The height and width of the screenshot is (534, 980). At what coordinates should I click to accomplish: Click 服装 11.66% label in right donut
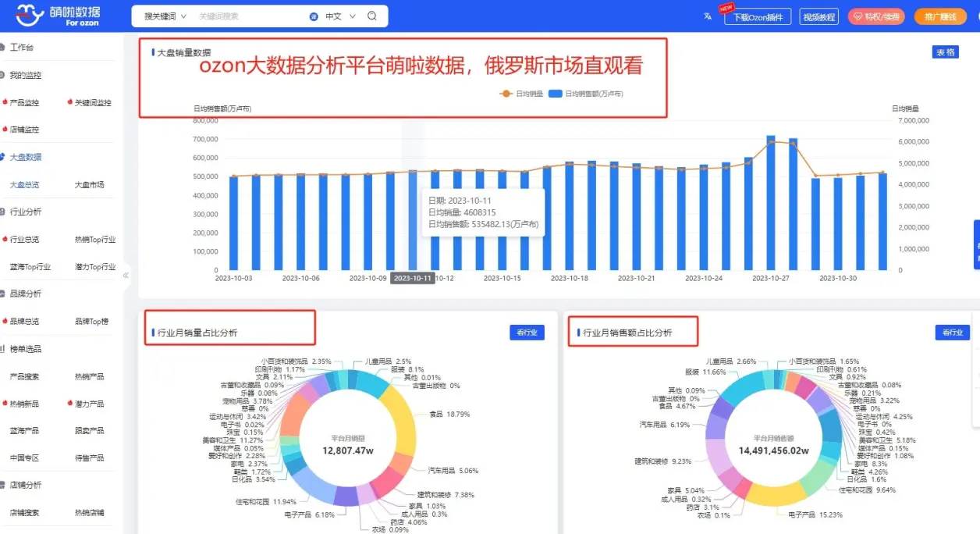click(x=705, y=372)
